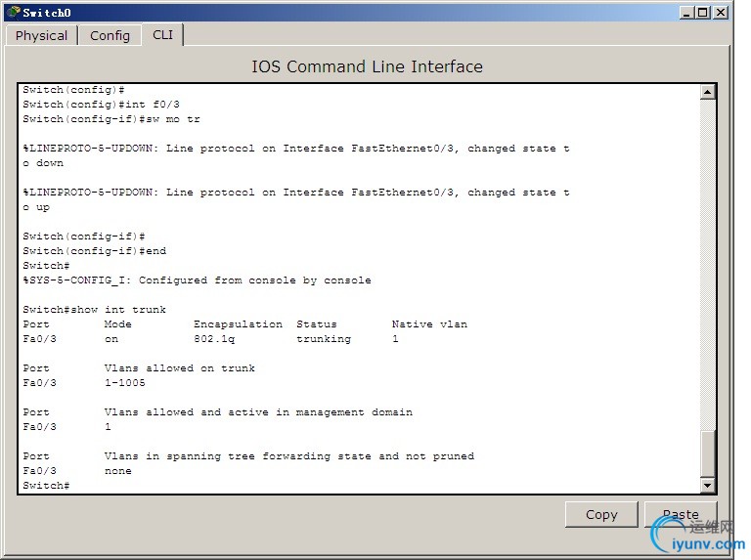Click the final 'Switch#' prompt line
Screen dimensions: 751x560
point(46,486)
